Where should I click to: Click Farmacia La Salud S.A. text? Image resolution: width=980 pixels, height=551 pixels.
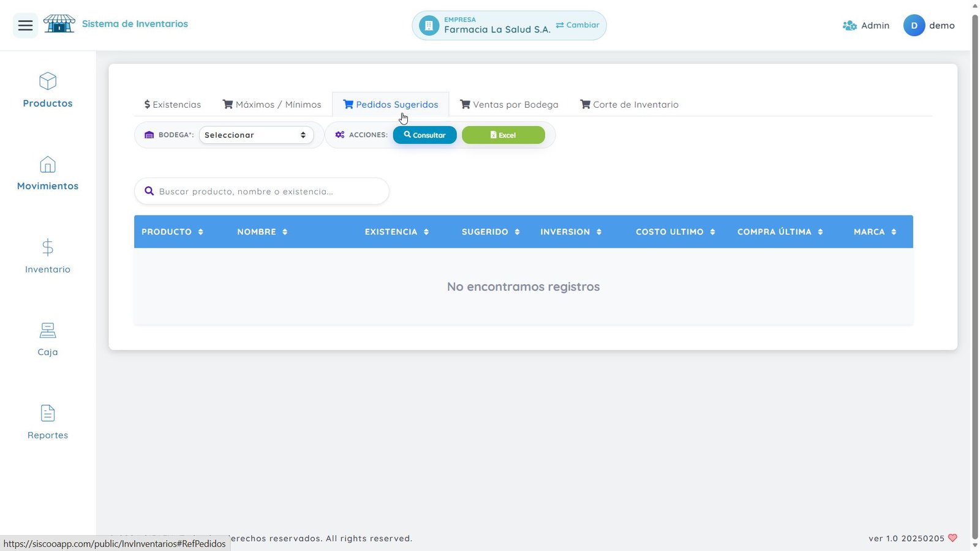coord(497,29)
